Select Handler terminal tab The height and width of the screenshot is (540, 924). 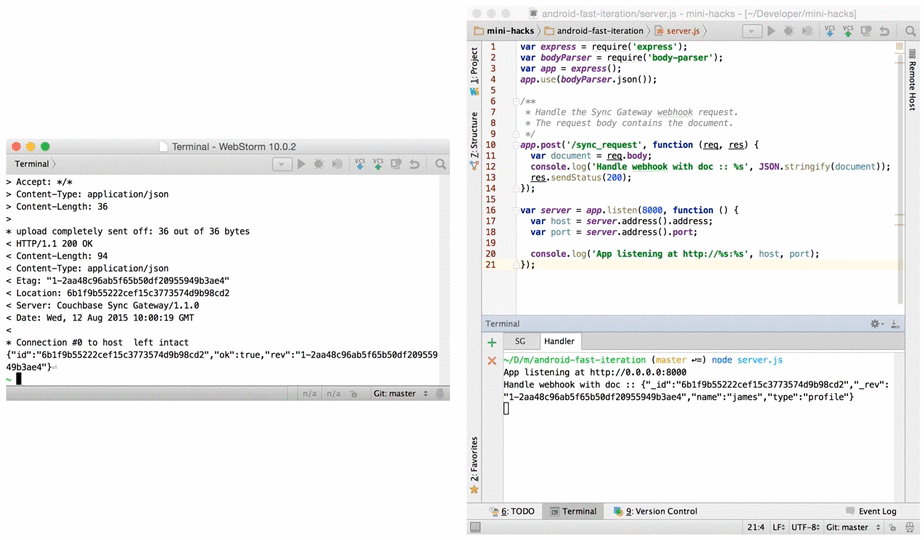tap(559, 341)
